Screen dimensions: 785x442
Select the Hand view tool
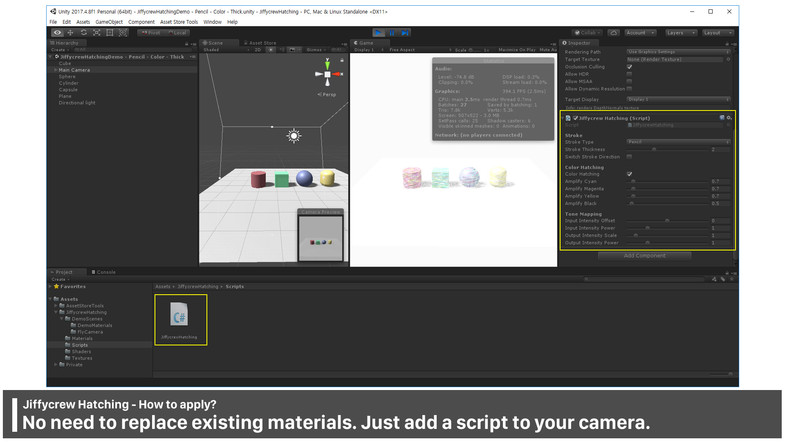tap(58, 33)
